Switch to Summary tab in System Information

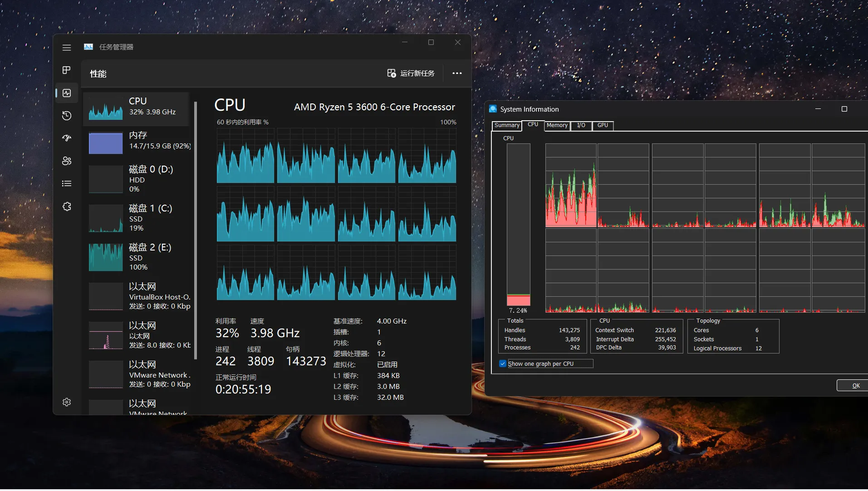pos(507,126)
